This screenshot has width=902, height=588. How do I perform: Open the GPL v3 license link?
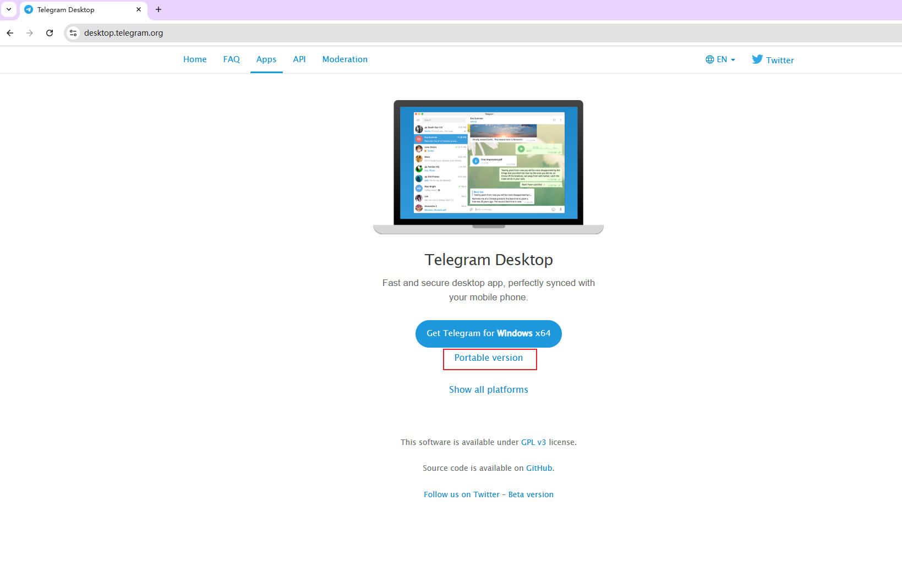[533, 442]
